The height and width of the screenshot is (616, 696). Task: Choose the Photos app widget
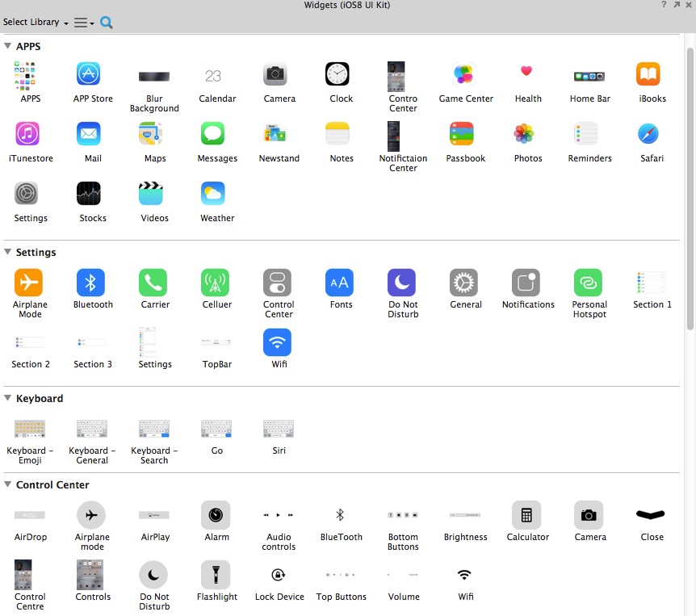coord(524,133)
